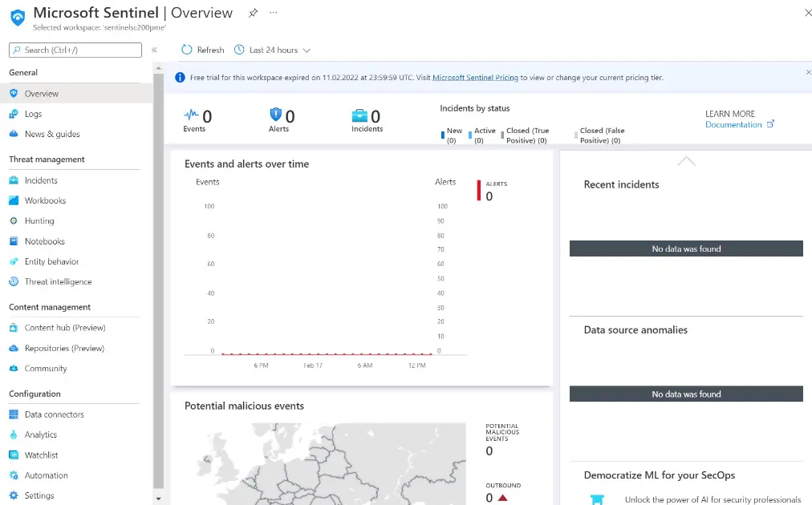The height and width of the screenshot is (505, 812).
Task: Select Overview in the sidebar
Action: (76, 94)
